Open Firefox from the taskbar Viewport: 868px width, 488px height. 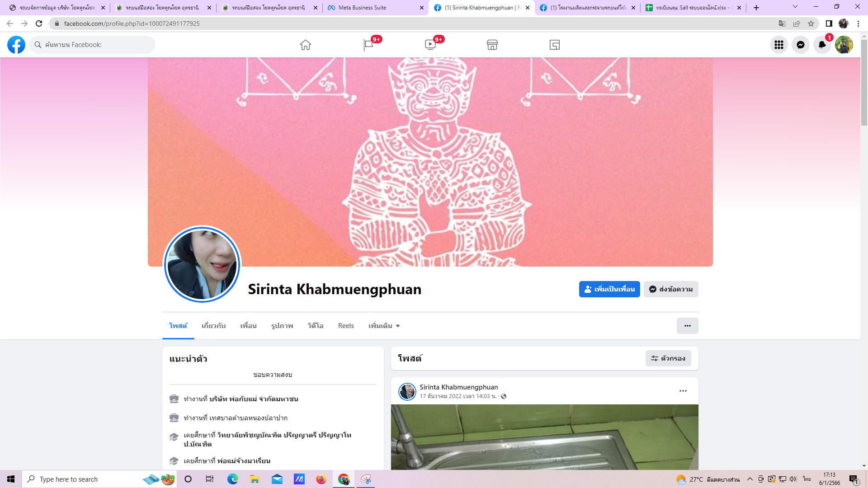(x=321, y=479)
